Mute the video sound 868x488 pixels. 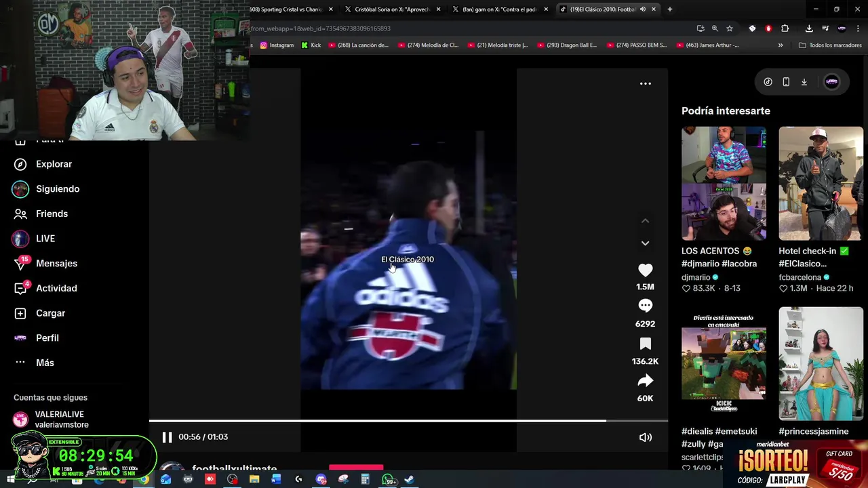pyautogui.click(x=645, y=437)
